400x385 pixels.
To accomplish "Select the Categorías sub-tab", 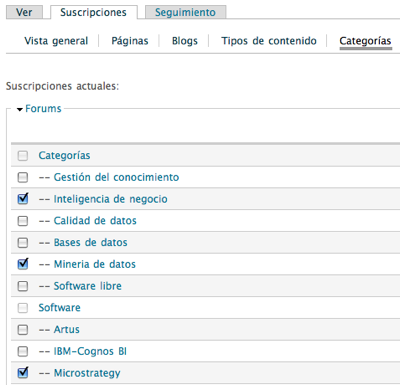I will coord(365,41).
